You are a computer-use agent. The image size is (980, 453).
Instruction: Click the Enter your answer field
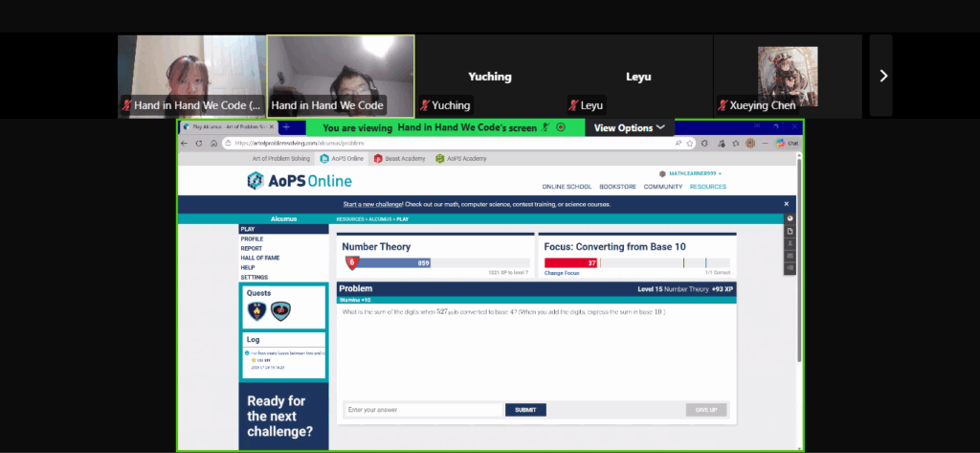click(422, 410)
